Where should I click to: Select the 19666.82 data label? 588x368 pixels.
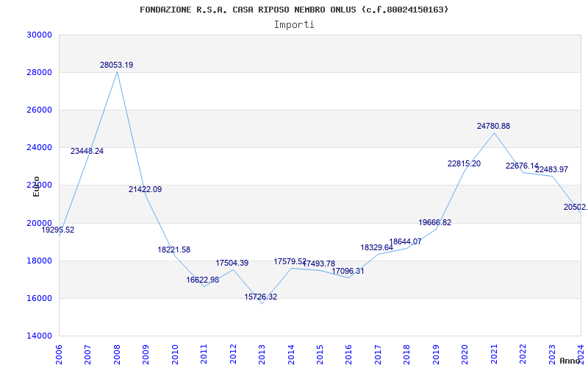tap(434, 223)
